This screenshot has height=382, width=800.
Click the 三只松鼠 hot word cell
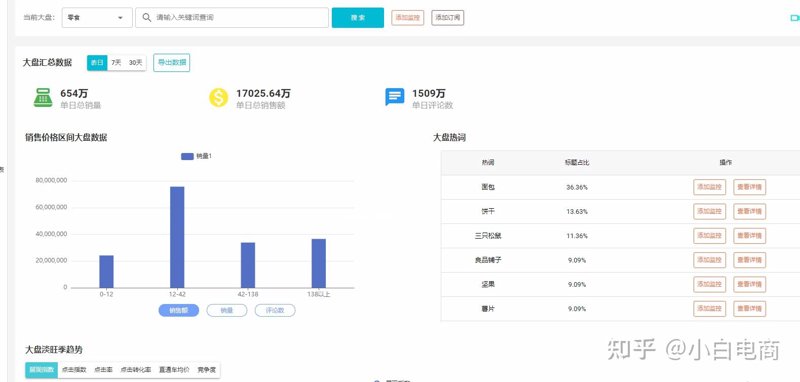488,236
